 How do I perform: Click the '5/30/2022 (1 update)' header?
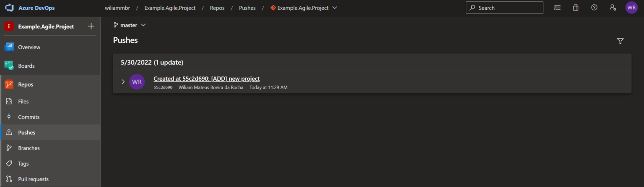(x=152, y=63)
